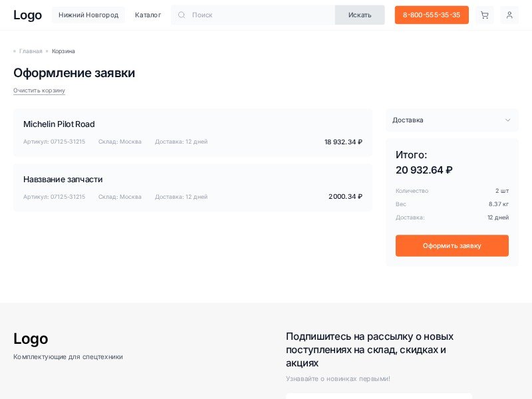Focus the Поиск search field

point(259,15)
